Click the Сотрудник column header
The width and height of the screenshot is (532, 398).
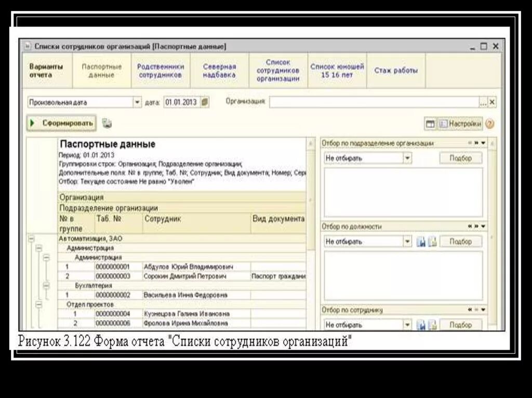[x=197, y=223]
